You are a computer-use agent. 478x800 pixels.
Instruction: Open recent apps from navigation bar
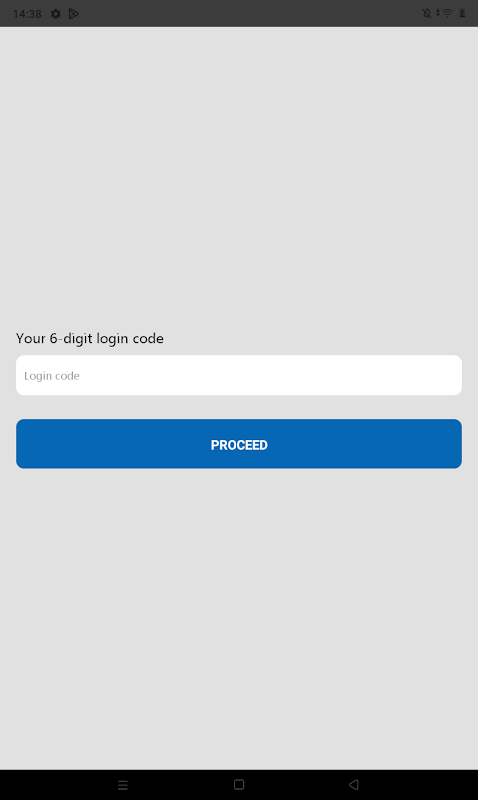point(123,785)
